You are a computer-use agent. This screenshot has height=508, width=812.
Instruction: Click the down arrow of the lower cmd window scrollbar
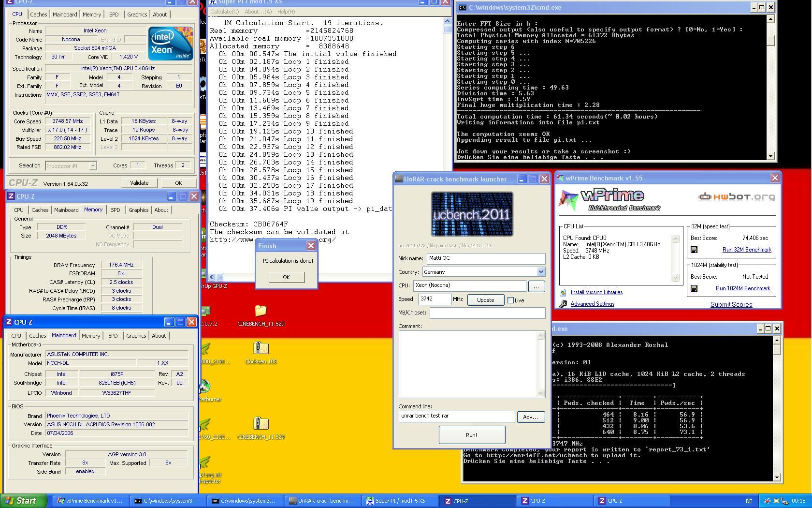pyautogui.click(x=777, y=478)
